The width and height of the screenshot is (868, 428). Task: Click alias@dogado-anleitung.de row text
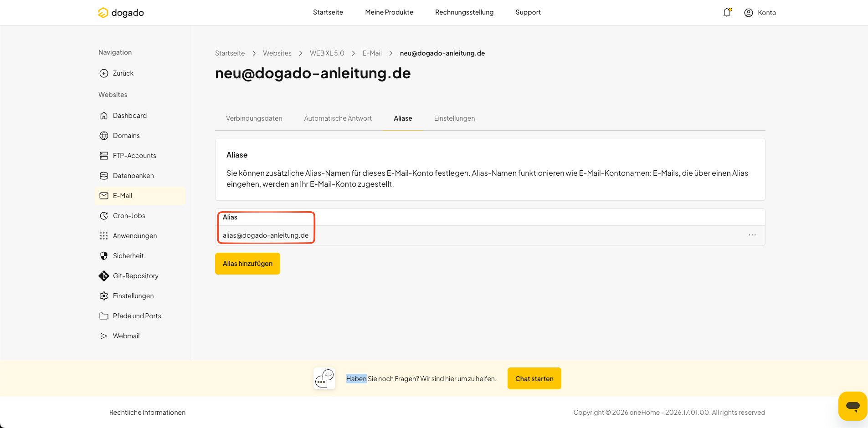tap(266, 235)
